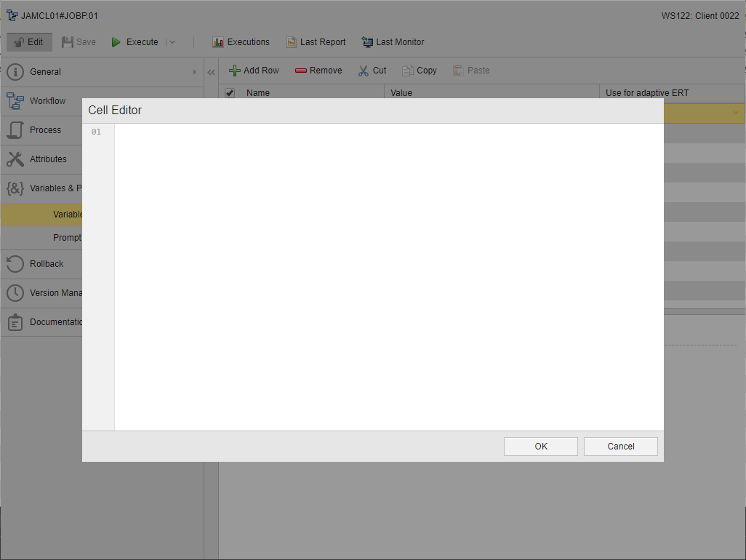Screen dimensions: 746x560
Task: Click the Cut scissors icon
Action: click(364, 71)
